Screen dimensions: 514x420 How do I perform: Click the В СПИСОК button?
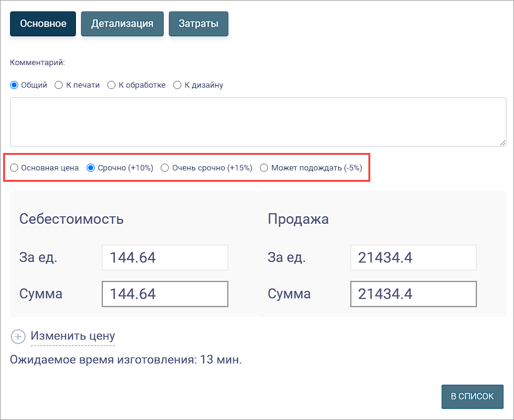(473, 396)
